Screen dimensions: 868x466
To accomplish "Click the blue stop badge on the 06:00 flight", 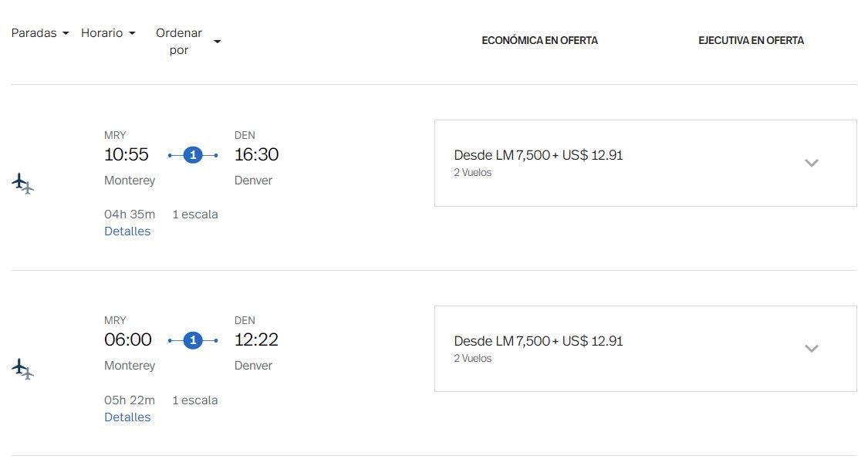I will coord(193,340).
